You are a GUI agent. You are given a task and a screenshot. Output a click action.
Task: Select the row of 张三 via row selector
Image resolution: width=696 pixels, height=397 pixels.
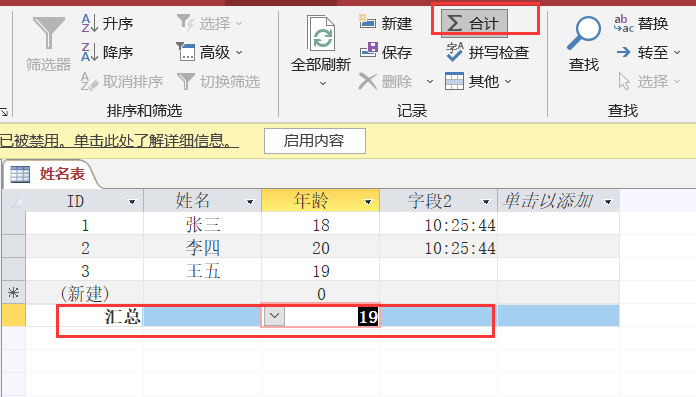(14, 224)
